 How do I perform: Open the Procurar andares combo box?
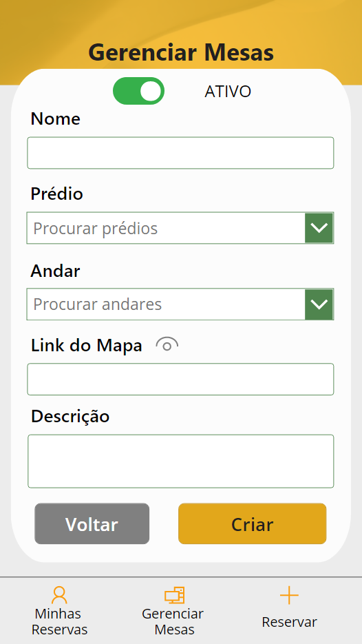[x=166, y=304]
